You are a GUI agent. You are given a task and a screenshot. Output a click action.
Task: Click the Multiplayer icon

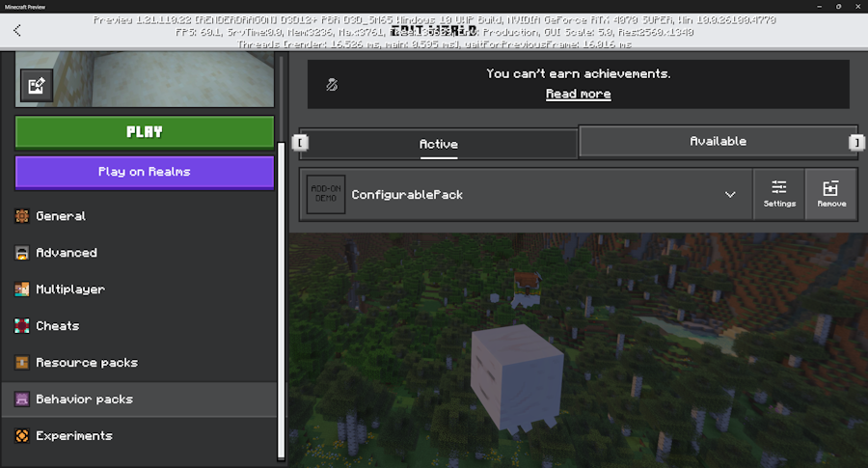21,289
